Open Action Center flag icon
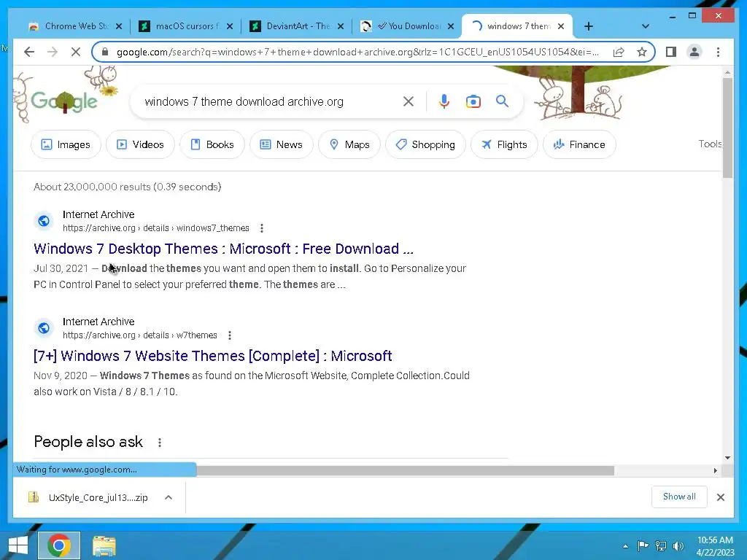This screenshot has height=560, width=747. (x=643, y=545)
